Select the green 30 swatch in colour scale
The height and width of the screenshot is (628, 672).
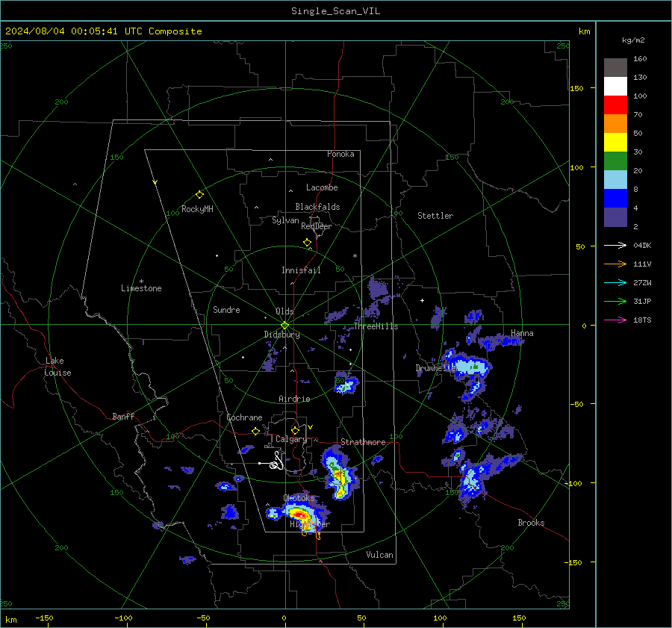[x=615, y=161]
